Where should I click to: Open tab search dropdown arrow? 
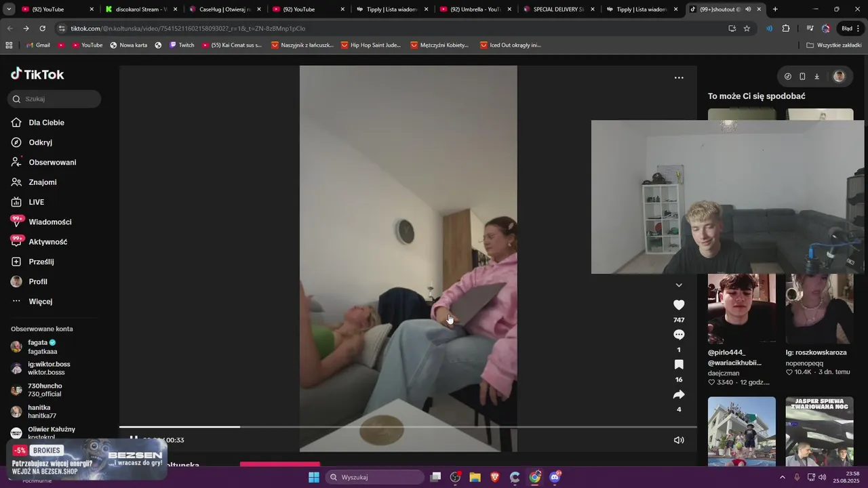point(9,9)
